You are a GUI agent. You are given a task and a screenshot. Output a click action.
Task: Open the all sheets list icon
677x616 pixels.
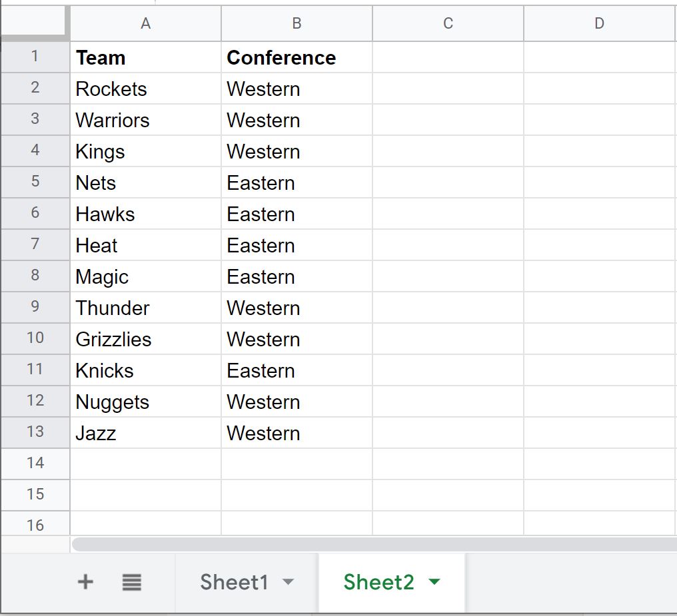tap(132, 582)
